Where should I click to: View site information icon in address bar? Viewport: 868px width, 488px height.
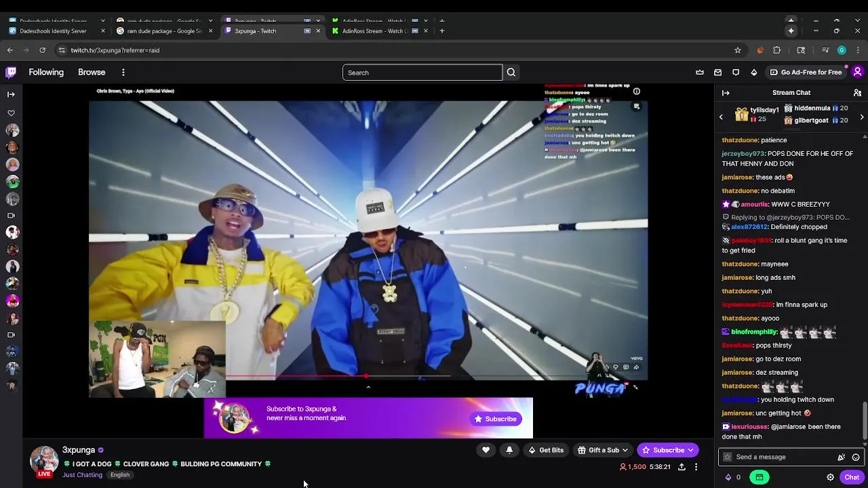(62, 50)
